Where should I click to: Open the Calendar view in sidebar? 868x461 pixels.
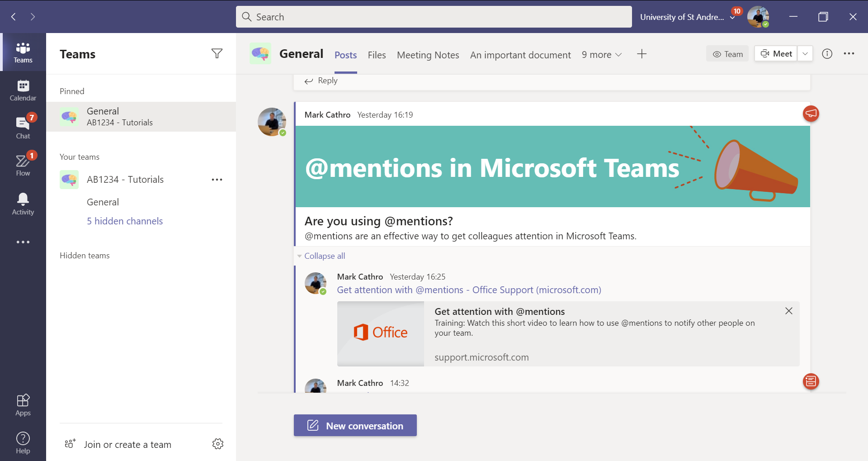point(23,90)
